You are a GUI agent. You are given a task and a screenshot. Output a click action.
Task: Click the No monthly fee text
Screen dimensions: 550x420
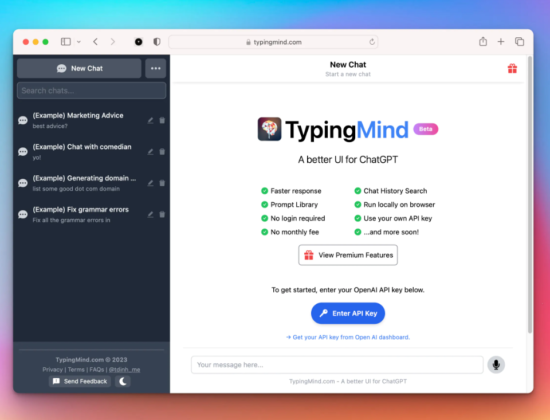pyautogui.click(x=295, y=232)
